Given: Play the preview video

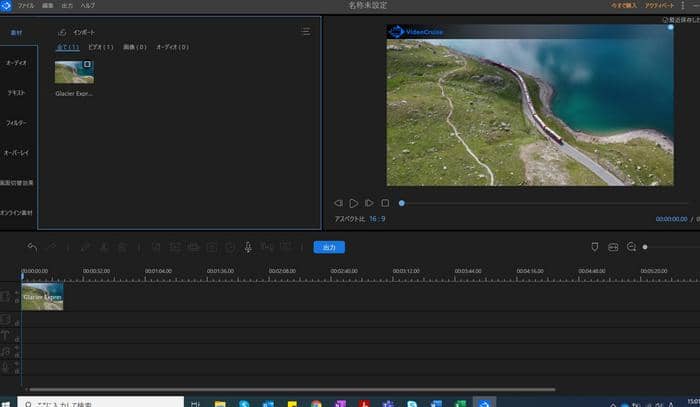Looking at the screenshot, I should click(x=353, y=203).
